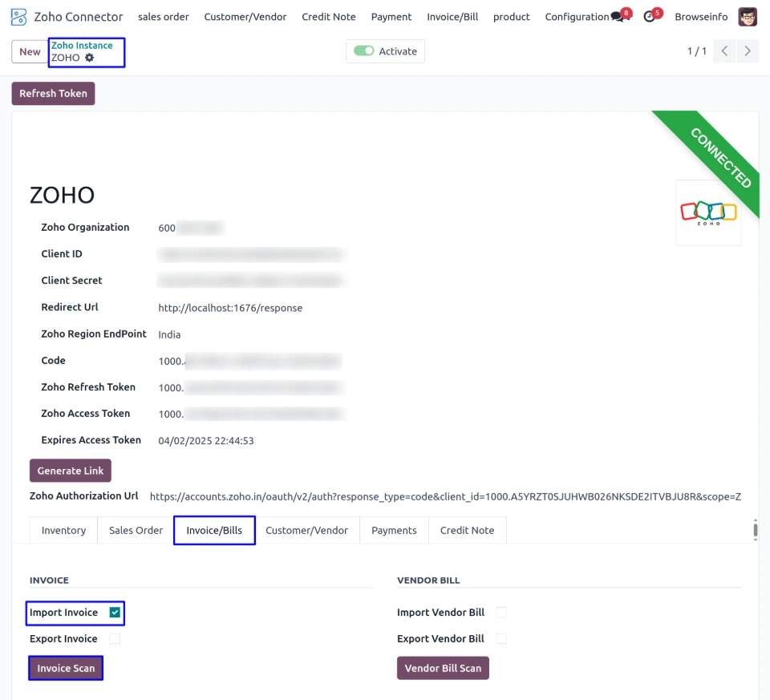This screenshot has width=770, height=700.
Task: Click the Client Secret field
Action: pyautogui.click(x=250, y=281)
